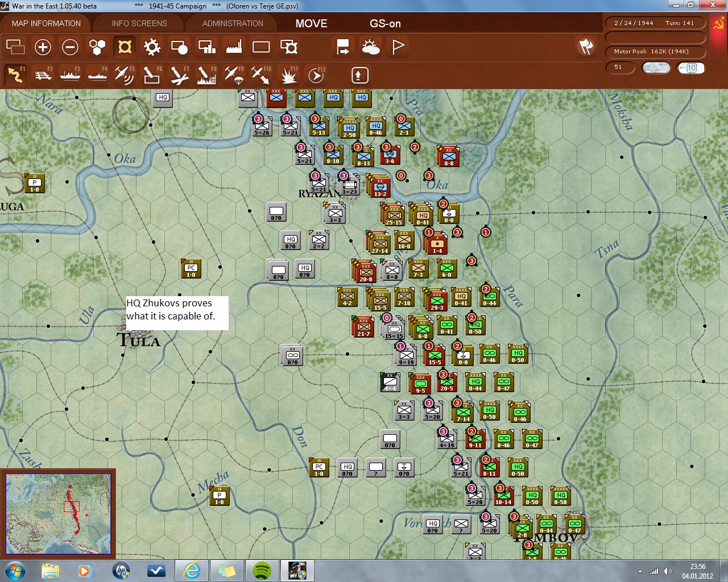Click the TULA city label

139,340
